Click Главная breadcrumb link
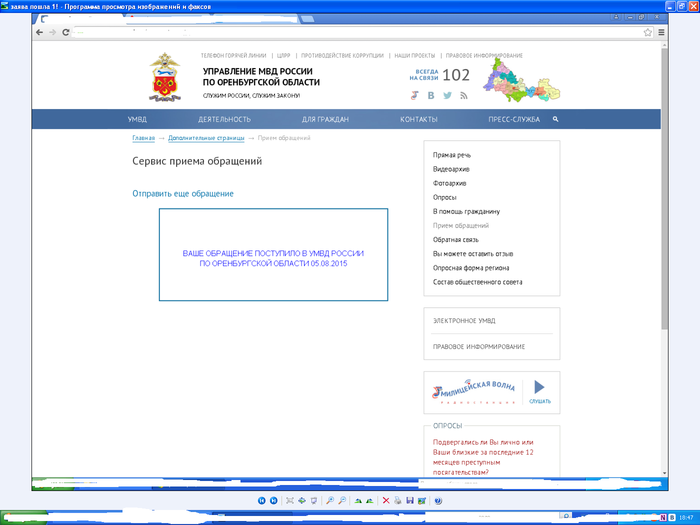This screenshot has height=525, width=700. (x=143, y=138)
